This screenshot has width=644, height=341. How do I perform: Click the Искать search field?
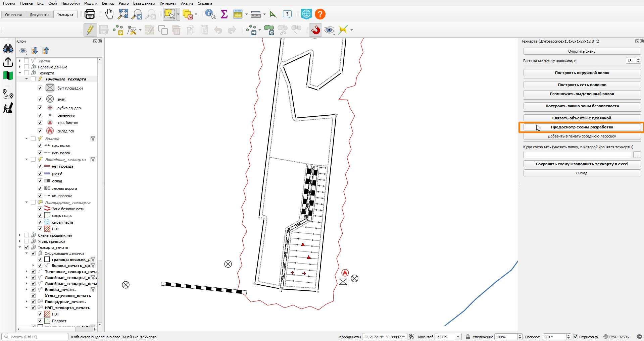pyautogui.click(x=35, y=337)
